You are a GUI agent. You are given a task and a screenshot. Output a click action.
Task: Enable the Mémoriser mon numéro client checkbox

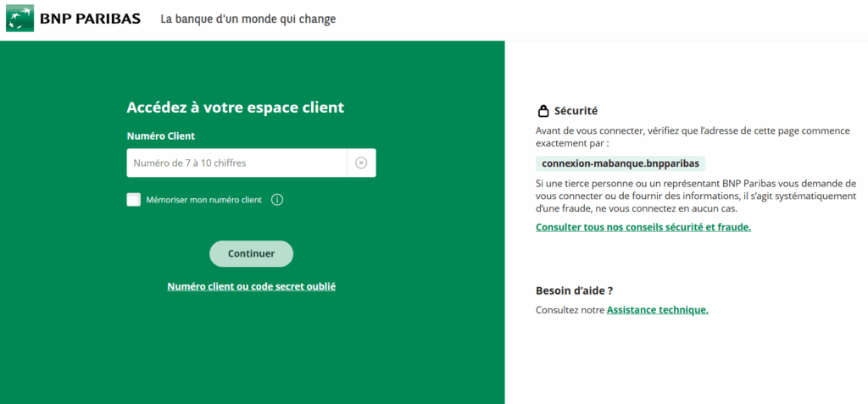(134, 200)
